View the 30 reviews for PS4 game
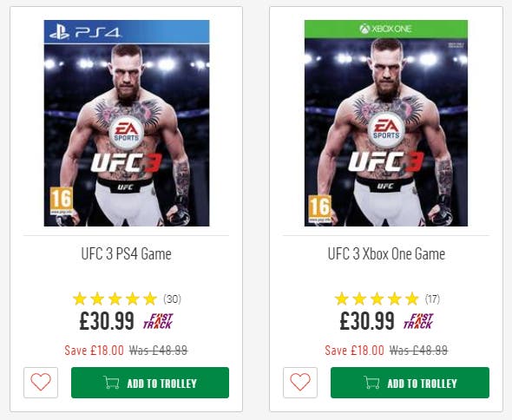The width and height of the screenshot is (512, 420). (172, 299)
